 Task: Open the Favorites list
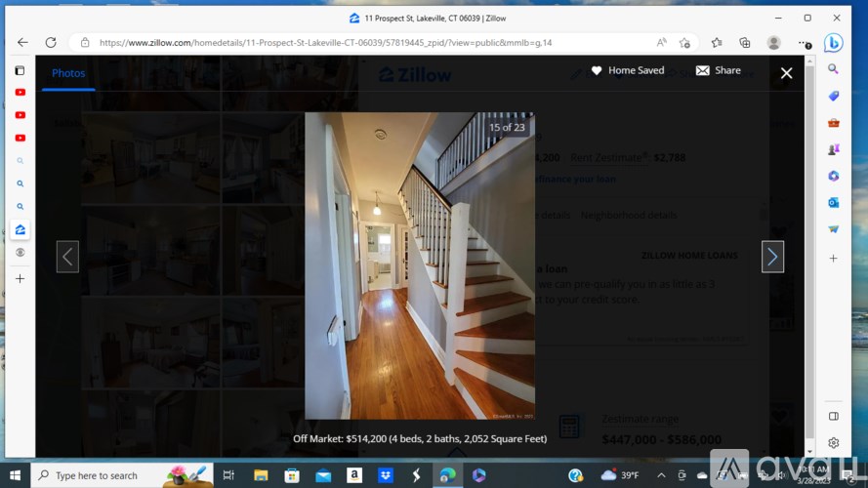click(x=717, y=43)
